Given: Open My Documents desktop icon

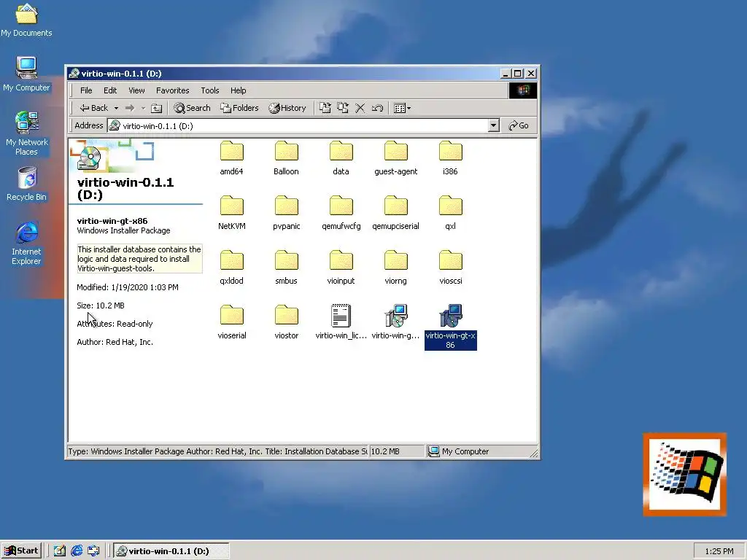Looking at the screenshot, I should pyautogui.click(x=27, y=20).
